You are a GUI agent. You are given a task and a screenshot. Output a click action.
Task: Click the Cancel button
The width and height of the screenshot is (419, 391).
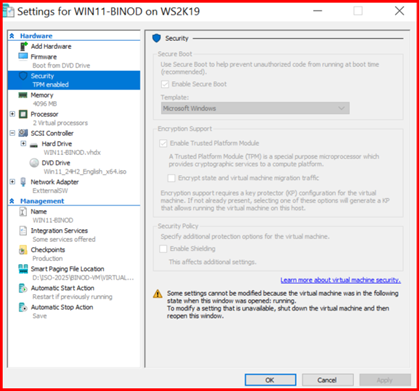[x=327, y=380]
